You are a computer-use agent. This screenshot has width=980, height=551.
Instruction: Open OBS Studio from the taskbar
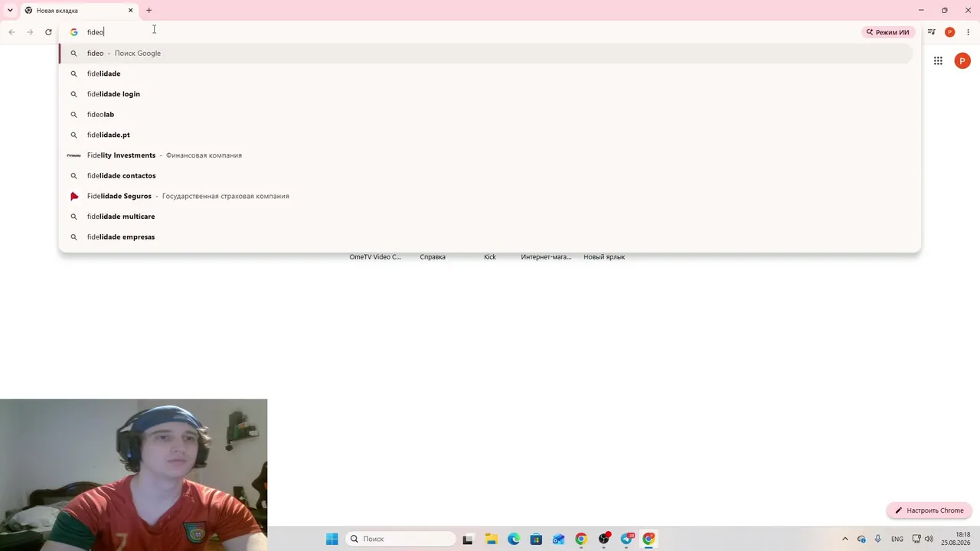click(604, 540)
